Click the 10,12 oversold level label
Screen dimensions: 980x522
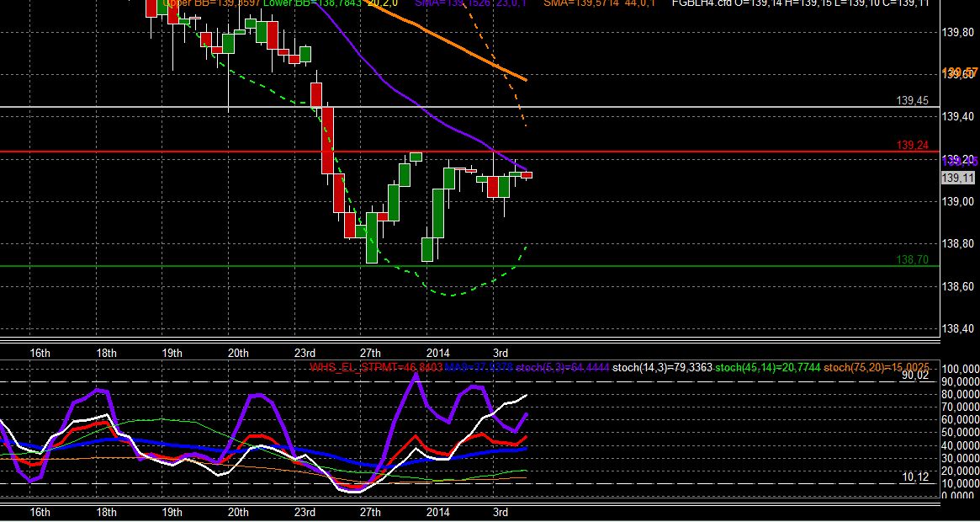(915, 477)
